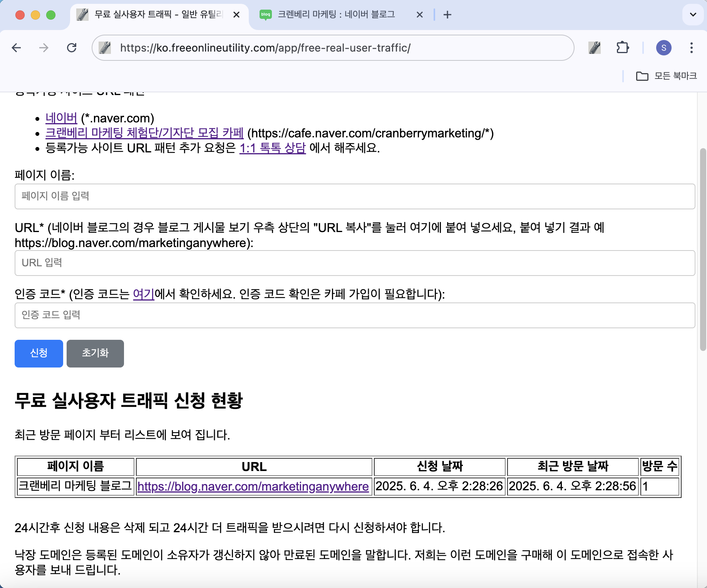707x588 pixels.
Task: Open the pinned pen extension in the toolbar
Action: [x=595, y=48]
